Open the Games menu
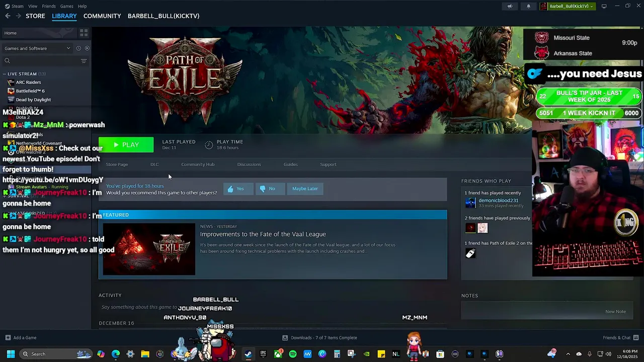This screenshot has height=362, width=644. point(66,6)
